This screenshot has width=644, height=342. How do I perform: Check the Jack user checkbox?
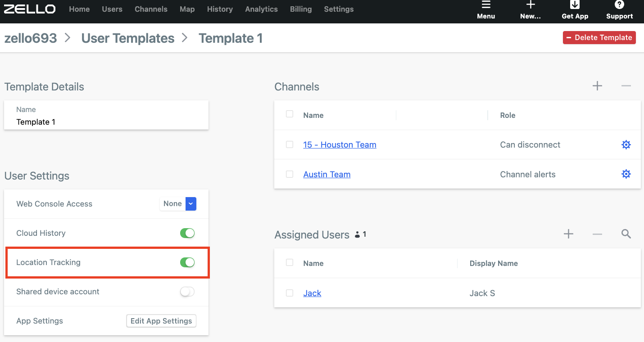pyautogui.click(x=290, y=293)
